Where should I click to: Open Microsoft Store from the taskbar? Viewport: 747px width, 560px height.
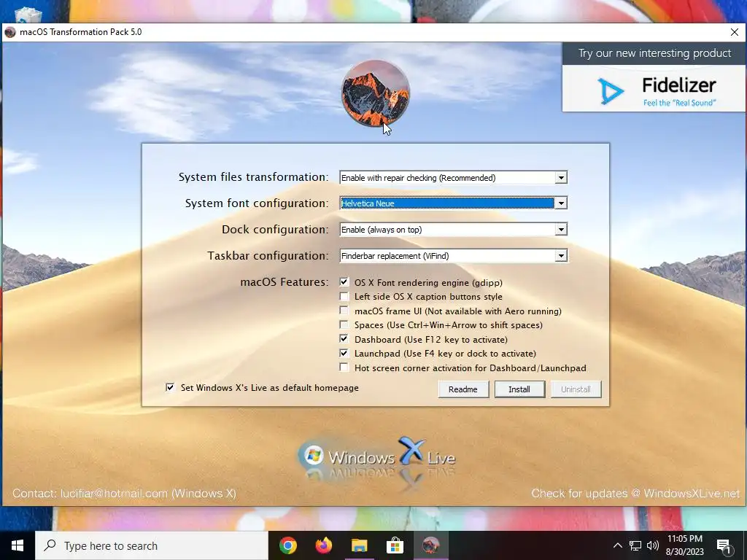(x=395, y=545)
